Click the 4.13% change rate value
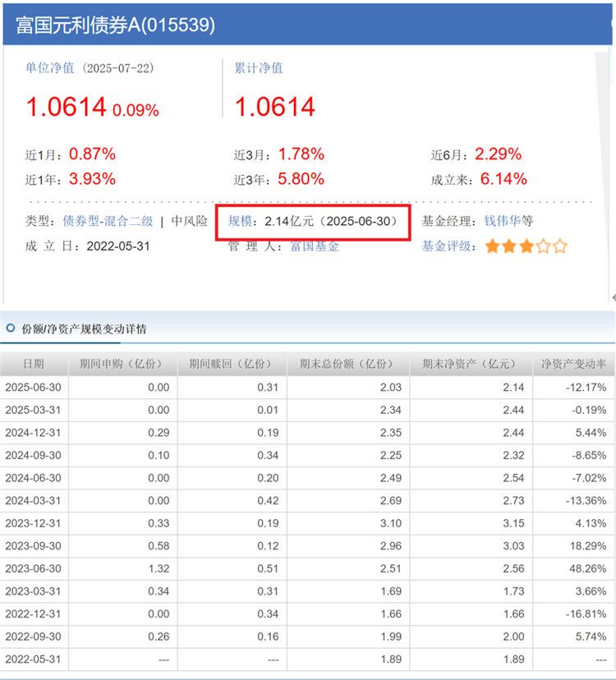This screenshot has width=616, height=680. tap(591, 523)
